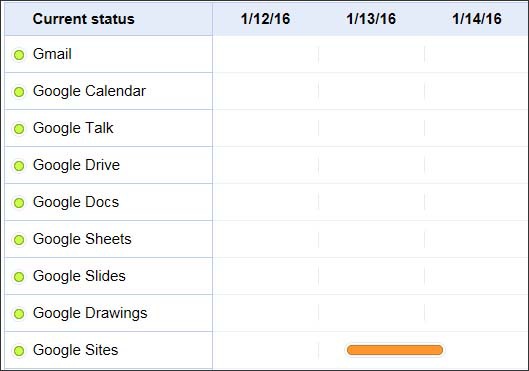This screenshot has height=371, width=529.
Task: Click the Google Docs label
Action: point(76,202)
